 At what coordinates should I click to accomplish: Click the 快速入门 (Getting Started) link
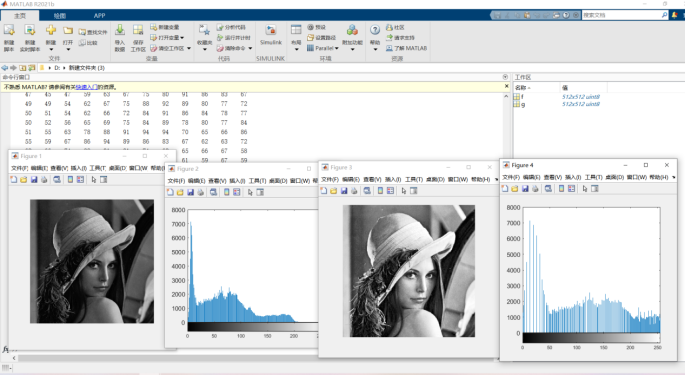(86, 87)
